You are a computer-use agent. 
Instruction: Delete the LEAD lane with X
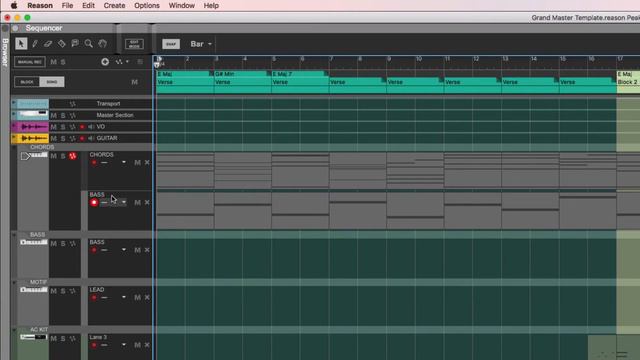[x=147, y=297]
